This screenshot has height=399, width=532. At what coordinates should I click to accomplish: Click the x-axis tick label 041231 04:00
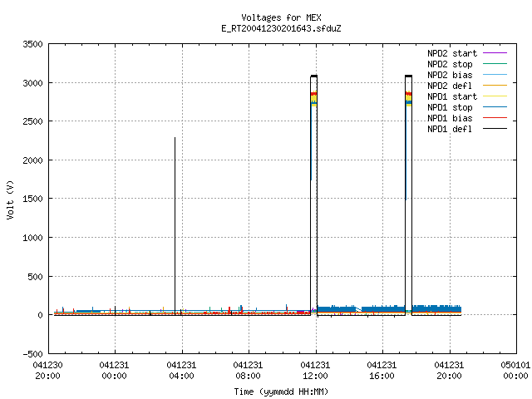click(181, 371)
